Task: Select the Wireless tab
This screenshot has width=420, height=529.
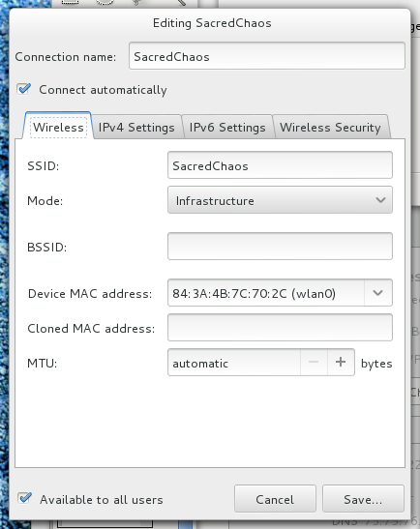Action: (x=58, y=127)
